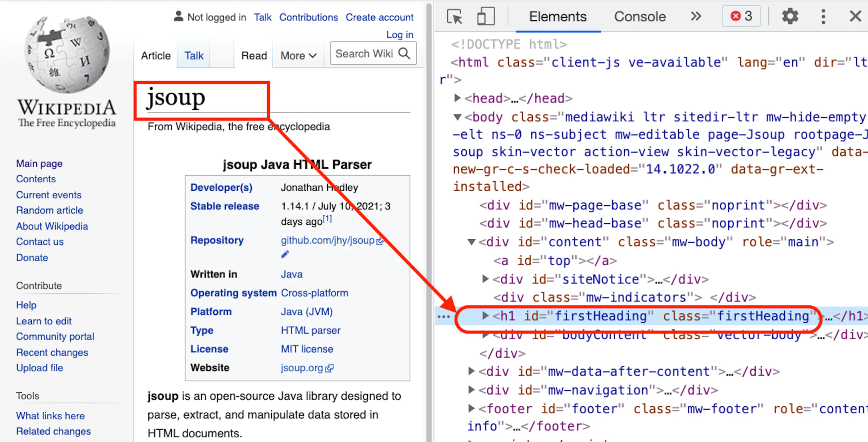
Task: Activate the inspect element picker icon
Action: [455, 16]
